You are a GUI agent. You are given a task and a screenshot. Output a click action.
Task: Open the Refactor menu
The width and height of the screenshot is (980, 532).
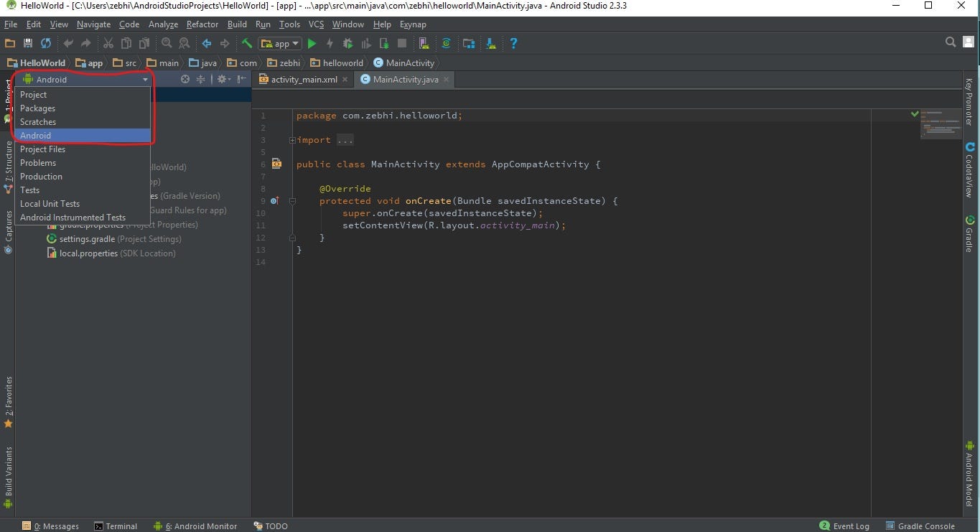[x=202, y=24]
